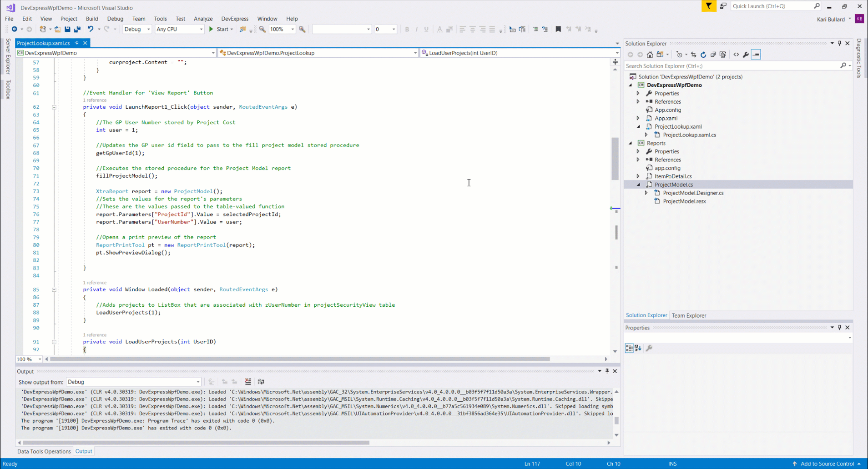The height and width of the screenshot is (469, 868).
Task: Toggle Preview Selected Items in Solution Explorer
Action: pos(756,55)
